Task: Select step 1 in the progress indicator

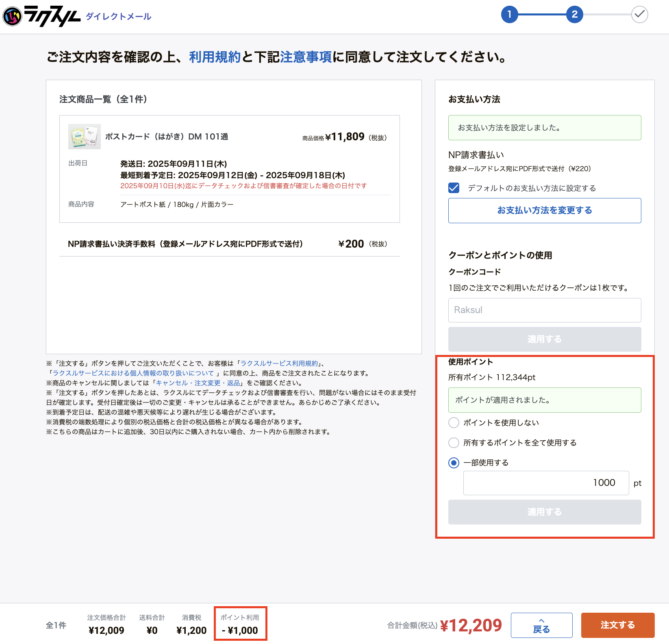Action: coord(509,15)
